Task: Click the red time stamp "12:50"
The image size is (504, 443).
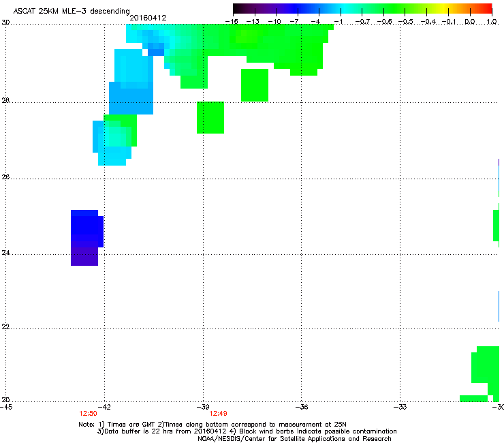Action: coord(88,414)
